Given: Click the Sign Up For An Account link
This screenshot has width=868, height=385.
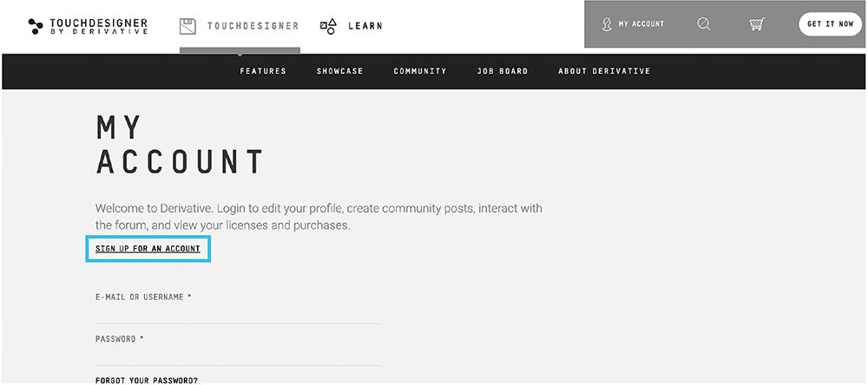Looking at the screenshot, I should pyautogui.click(x=148, y=249).
